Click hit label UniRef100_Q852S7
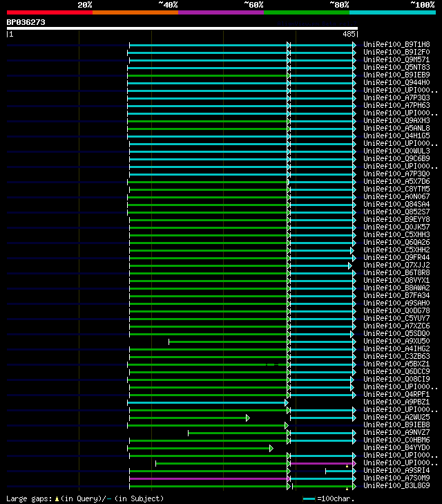The image size is (442, 504). [396, 212]
